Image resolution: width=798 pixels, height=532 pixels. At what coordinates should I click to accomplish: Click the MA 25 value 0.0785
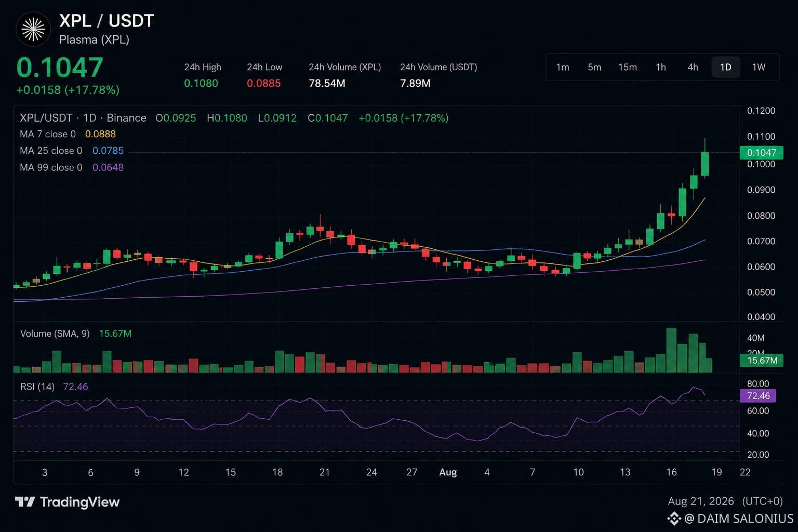click(x=108, y=151)
